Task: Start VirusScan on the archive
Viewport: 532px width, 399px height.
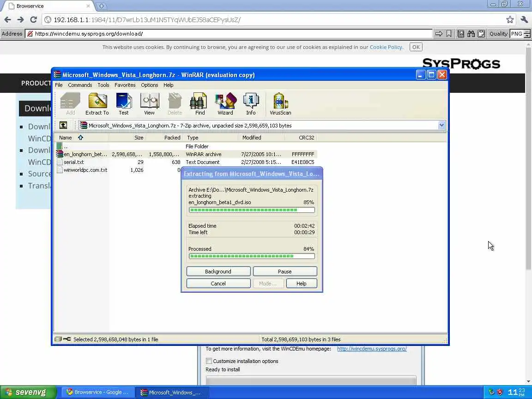Action: 280,104
